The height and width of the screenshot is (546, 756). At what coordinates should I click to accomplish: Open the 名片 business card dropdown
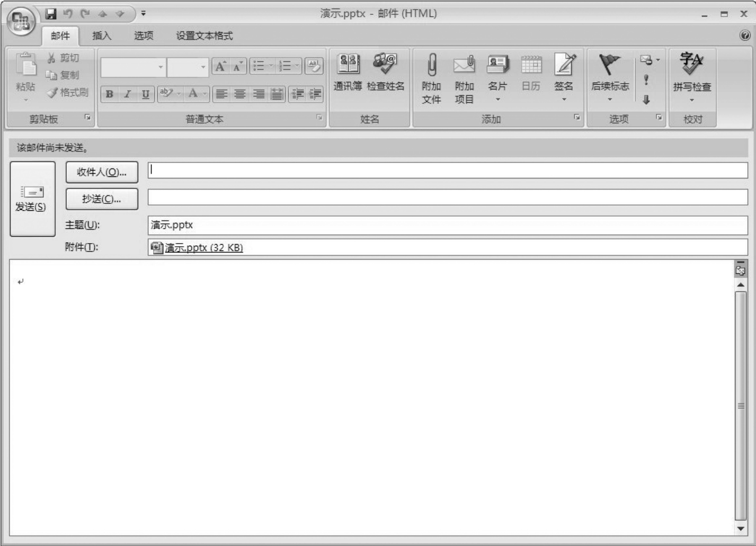(497, 78)
